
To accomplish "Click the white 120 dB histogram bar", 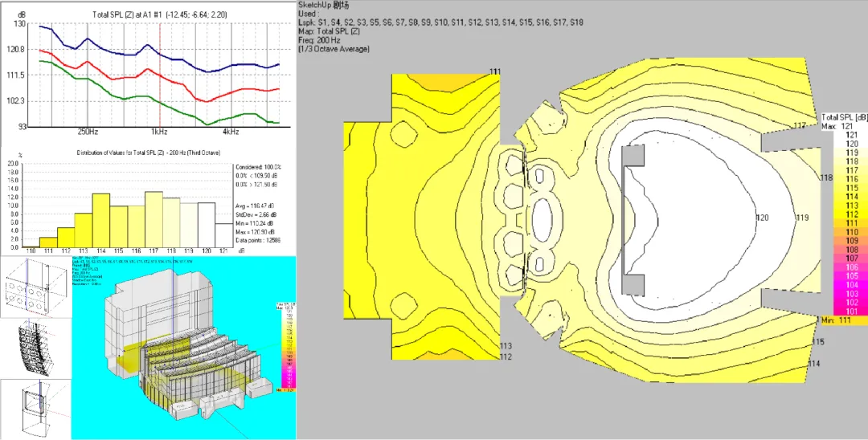I will [206, 225].
